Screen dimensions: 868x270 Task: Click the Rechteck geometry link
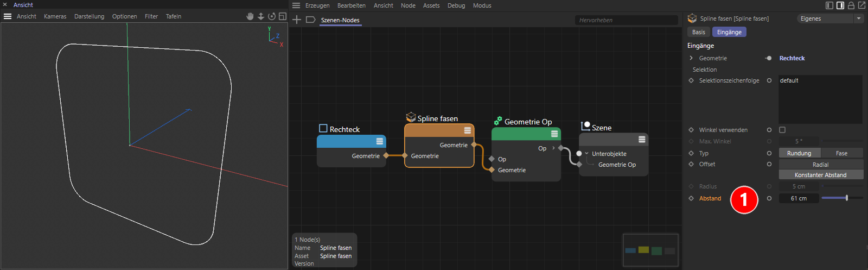[x=792, y=58]
